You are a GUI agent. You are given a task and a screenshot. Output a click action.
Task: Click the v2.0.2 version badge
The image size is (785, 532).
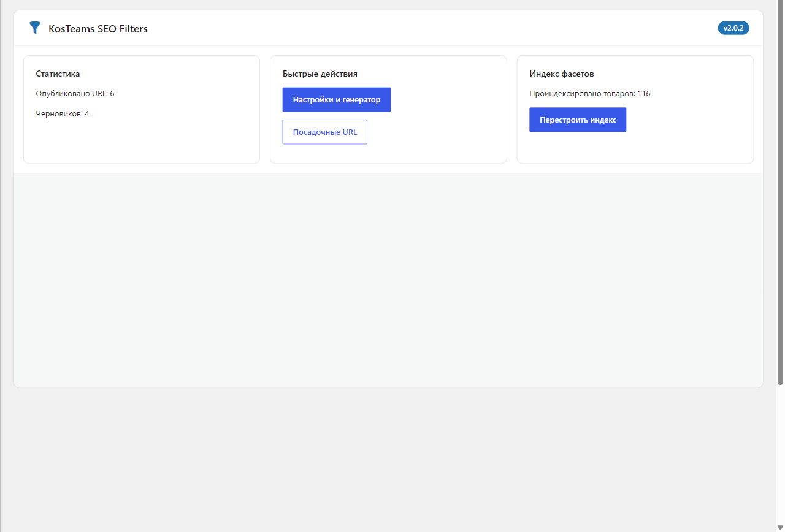click(x=733, y=28)
